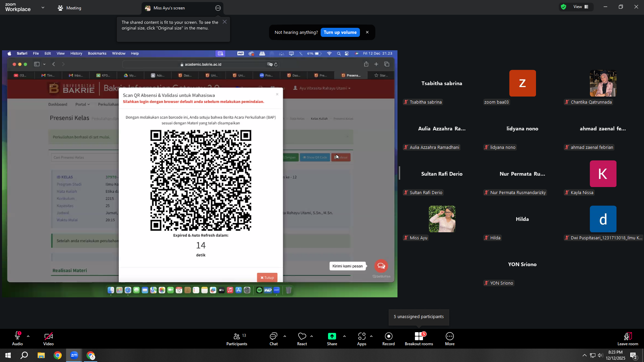Leave the breakout room
This screenshot has height=362, width=644.
pyautogui.click(x=628, y=339)
